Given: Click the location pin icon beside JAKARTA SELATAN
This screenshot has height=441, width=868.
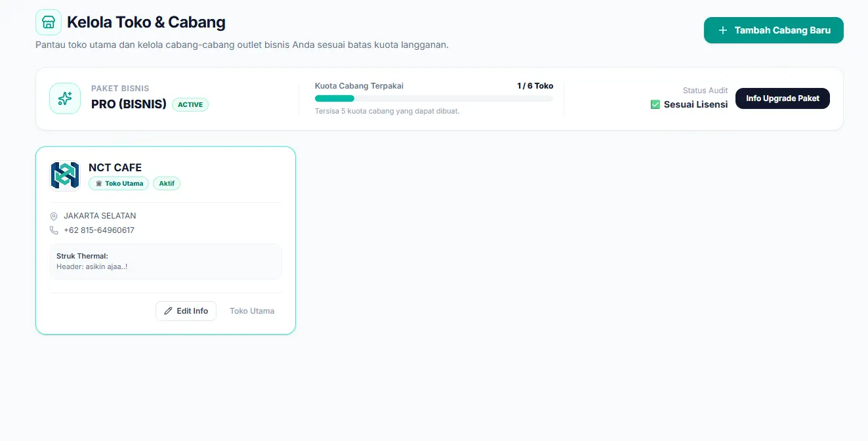Looking at the screenshot, I should pos(54,216).
